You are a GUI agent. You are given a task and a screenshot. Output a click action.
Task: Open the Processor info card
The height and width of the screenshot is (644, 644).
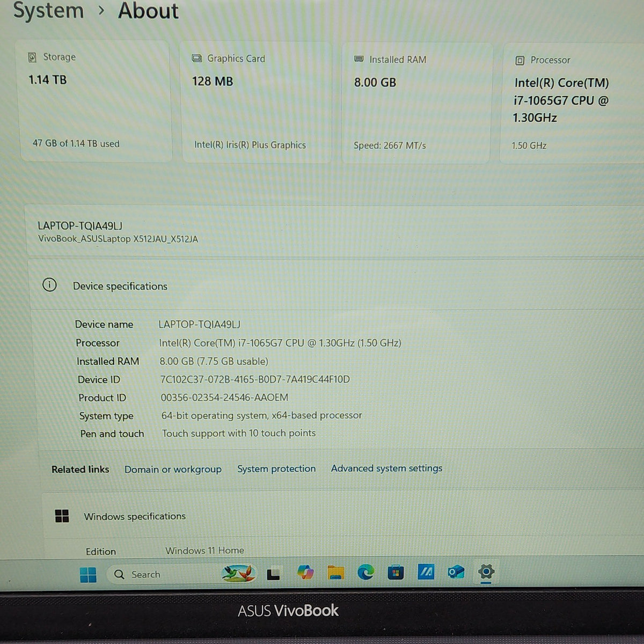(x=572, y=104)
